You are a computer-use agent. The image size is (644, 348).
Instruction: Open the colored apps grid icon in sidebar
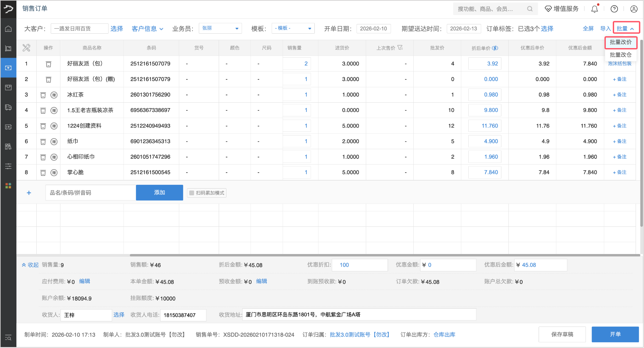8,185
